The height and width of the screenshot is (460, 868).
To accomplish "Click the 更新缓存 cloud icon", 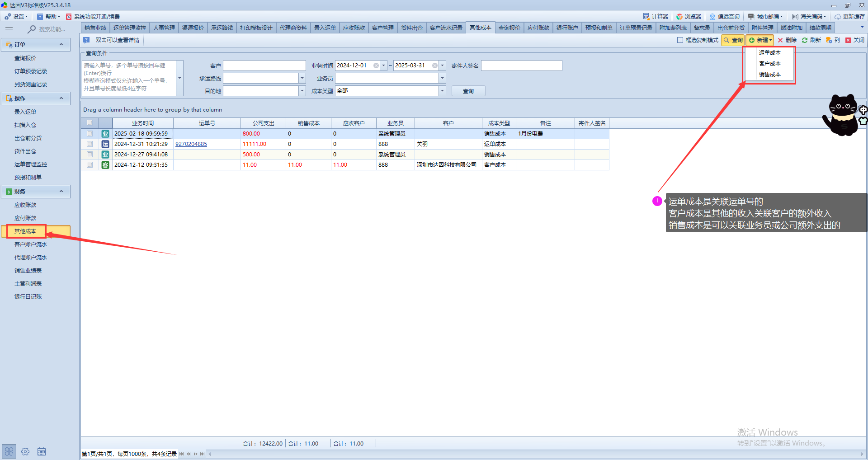I will (x=838, y=17).
